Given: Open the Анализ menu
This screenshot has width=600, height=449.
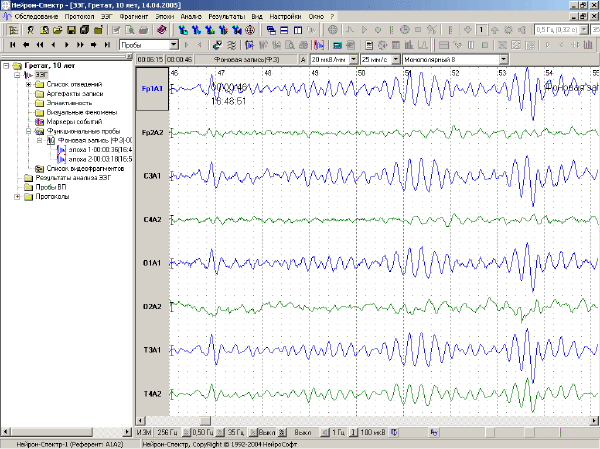Looking at the screenshot, I should coord(191,16).
